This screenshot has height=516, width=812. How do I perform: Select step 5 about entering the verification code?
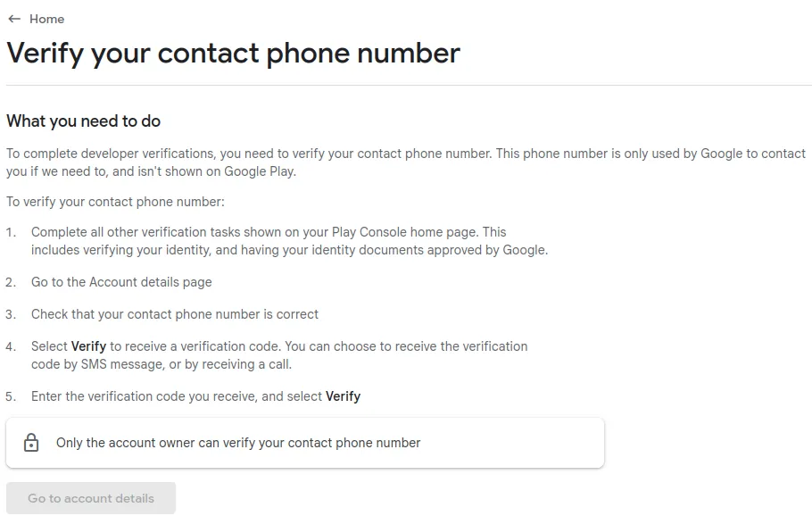(196, 396)
